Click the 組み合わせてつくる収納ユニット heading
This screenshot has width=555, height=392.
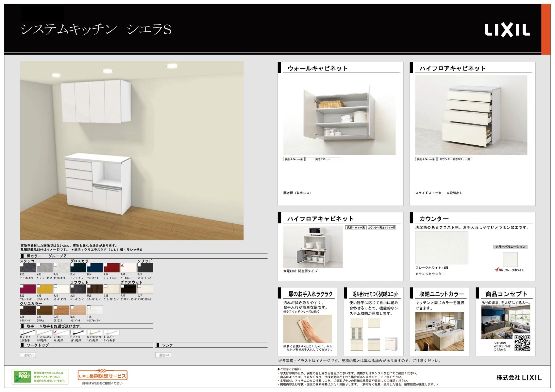click(376, 294)
